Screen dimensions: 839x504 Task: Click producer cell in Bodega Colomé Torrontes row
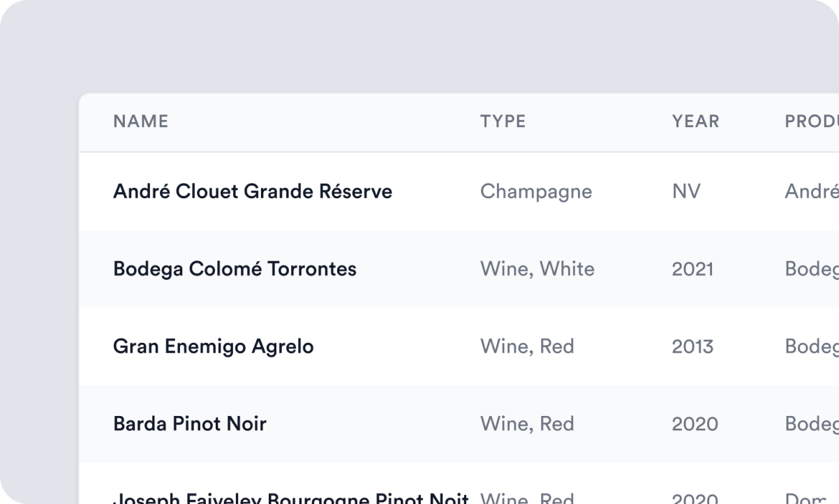(812, 269)
